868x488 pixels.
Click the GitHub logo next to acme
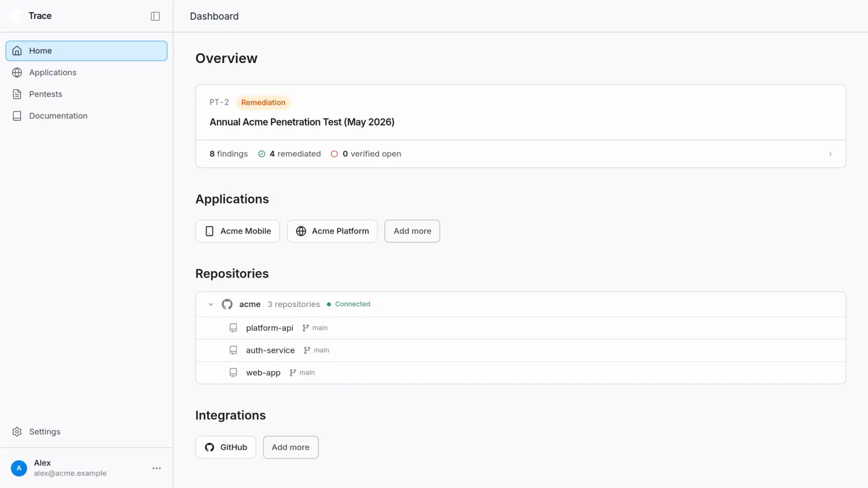coord(227,304)
